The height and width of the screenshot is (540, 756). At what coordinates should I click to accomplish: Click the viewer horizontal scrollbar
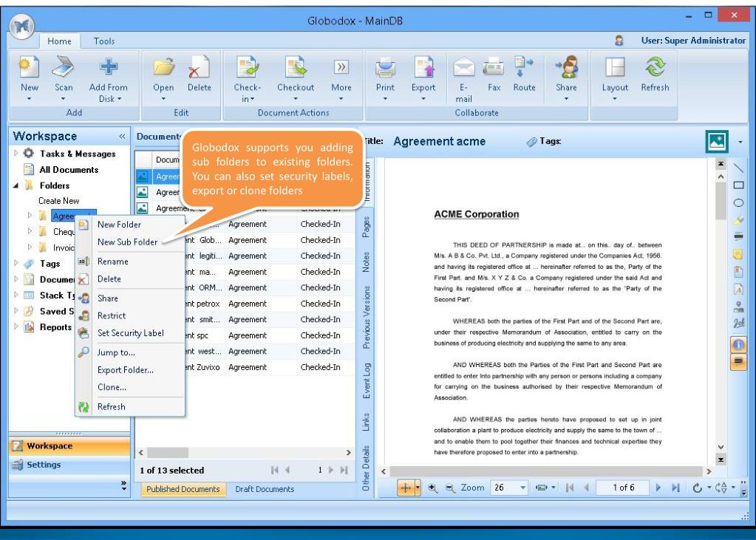546,471
